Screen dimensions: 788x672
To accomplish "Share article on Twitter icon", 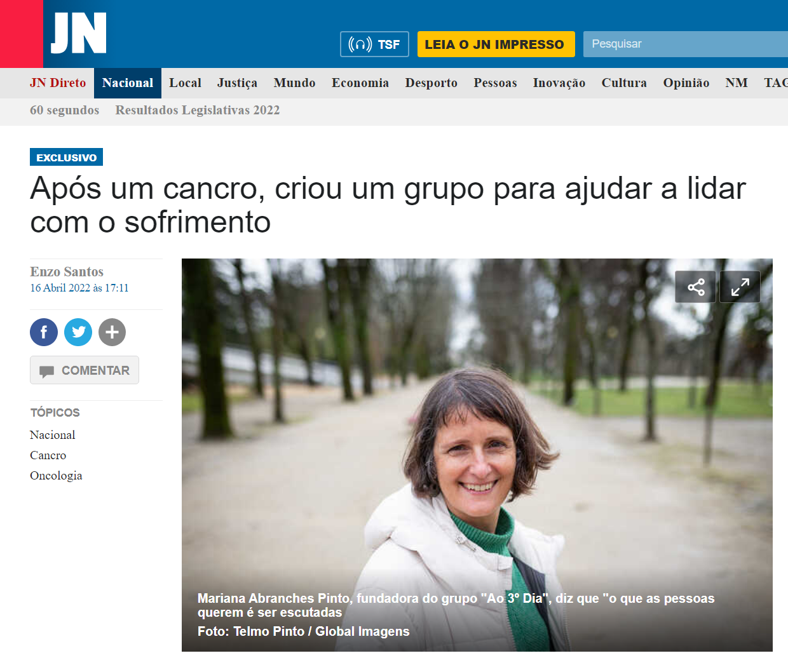I will 78,332.
